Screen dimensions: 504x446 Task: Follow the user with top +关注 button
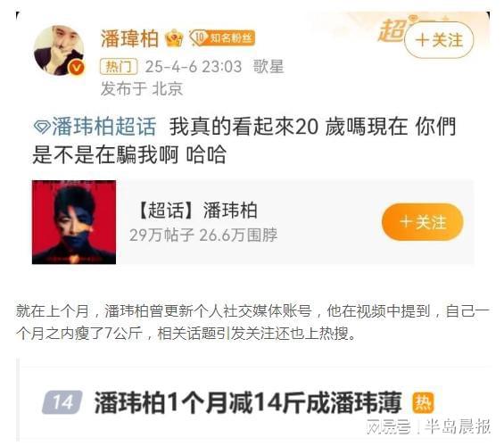[439, 40]
